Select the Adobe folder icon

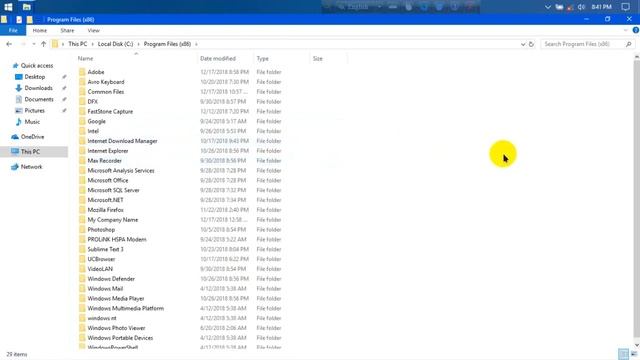tap(82, 72)
